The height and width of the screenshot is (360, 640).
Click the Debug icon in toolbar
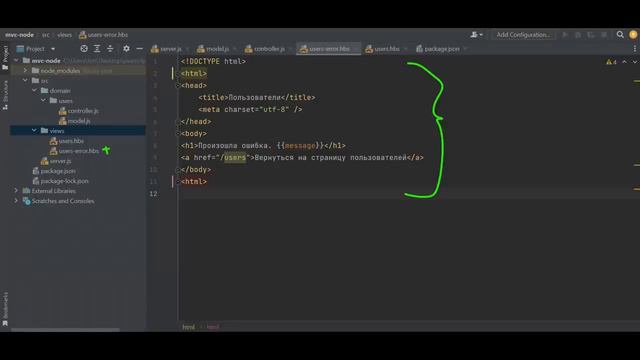[578, 35]
